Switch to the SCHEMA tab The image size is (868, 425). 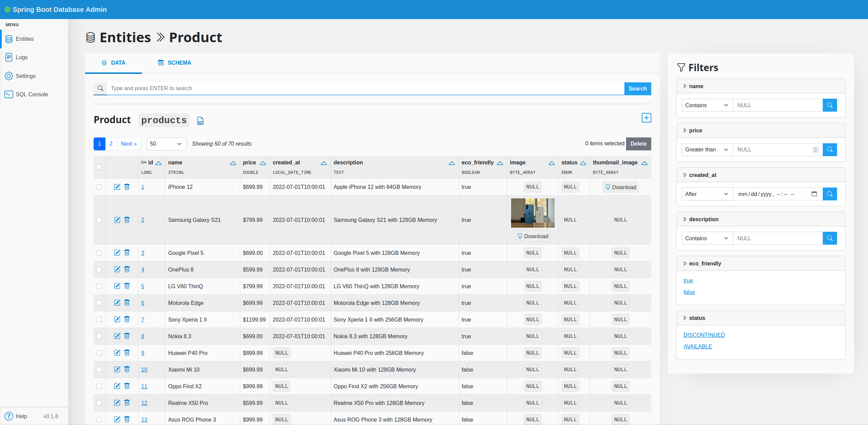(175, 63)
